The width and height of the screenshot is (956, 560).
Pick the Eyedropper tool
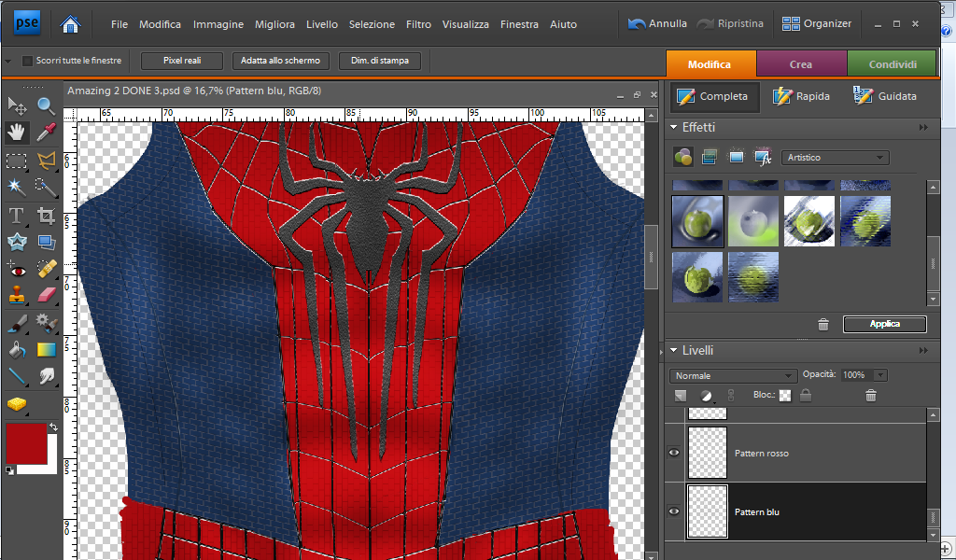[47, 133]
